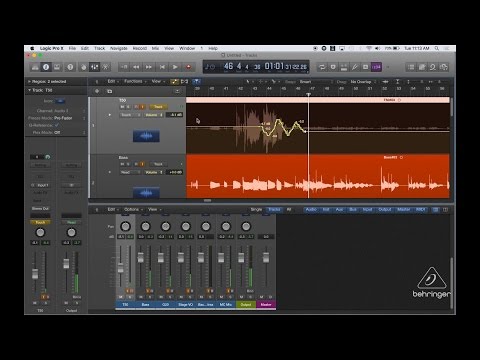The height and width of the screenshot is (360, 480).
Task: Go to beginning with the transport button
Action: pyautogui.click(x=162, y=67)
